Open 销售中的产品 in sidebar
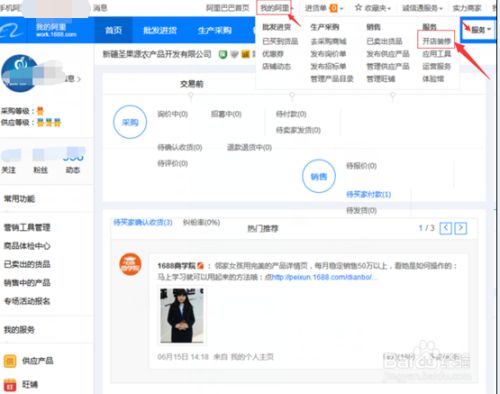Screen dimensions: 500x394 (27, 283)
